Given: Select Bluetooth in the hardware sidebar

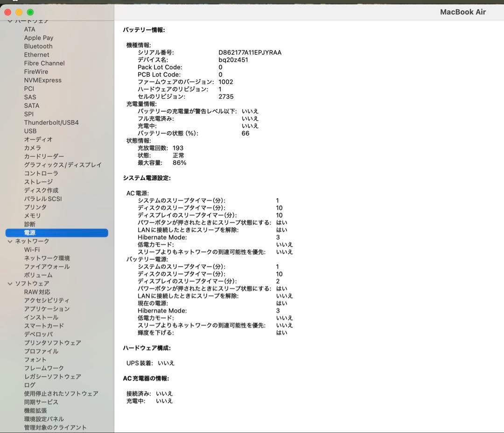Looking at the screenshot, I should pos(38,46).
